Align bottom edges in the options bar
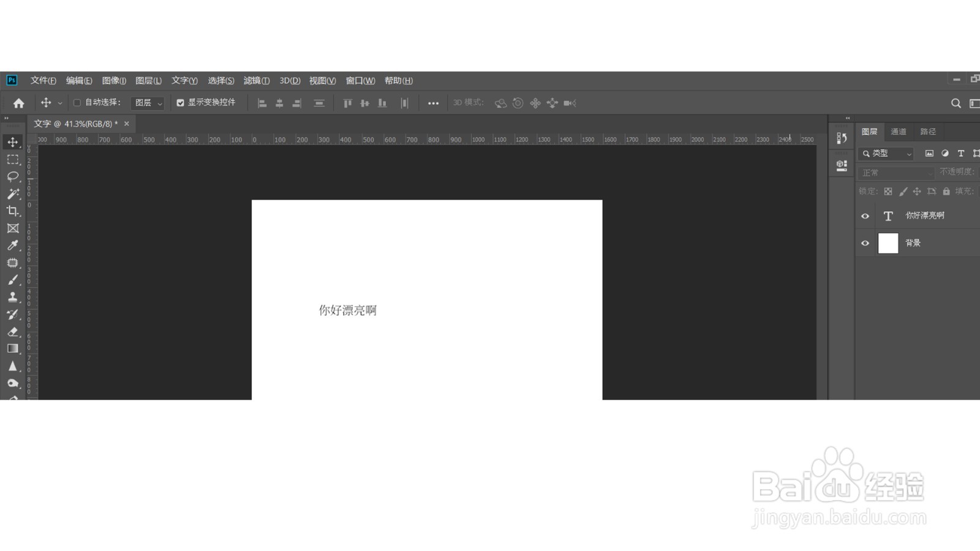 click(x=382, y=103)
